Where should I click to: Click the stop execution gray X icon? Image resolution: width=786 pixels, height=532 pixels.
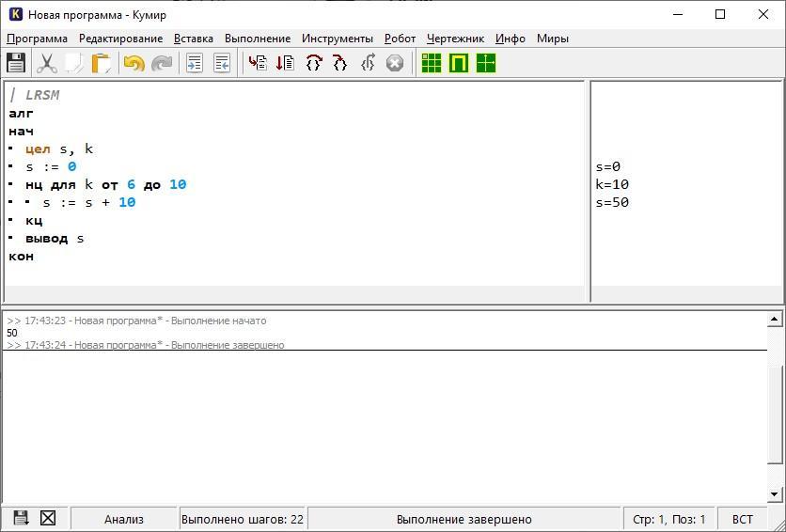tap(395, 63)
